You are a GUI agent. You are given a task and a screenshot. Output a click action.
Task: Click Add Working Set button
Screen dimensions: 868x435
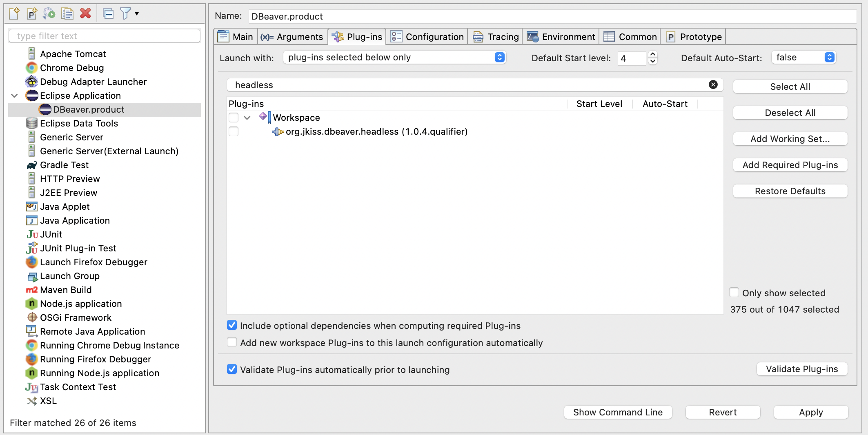[x=790, y=139]
